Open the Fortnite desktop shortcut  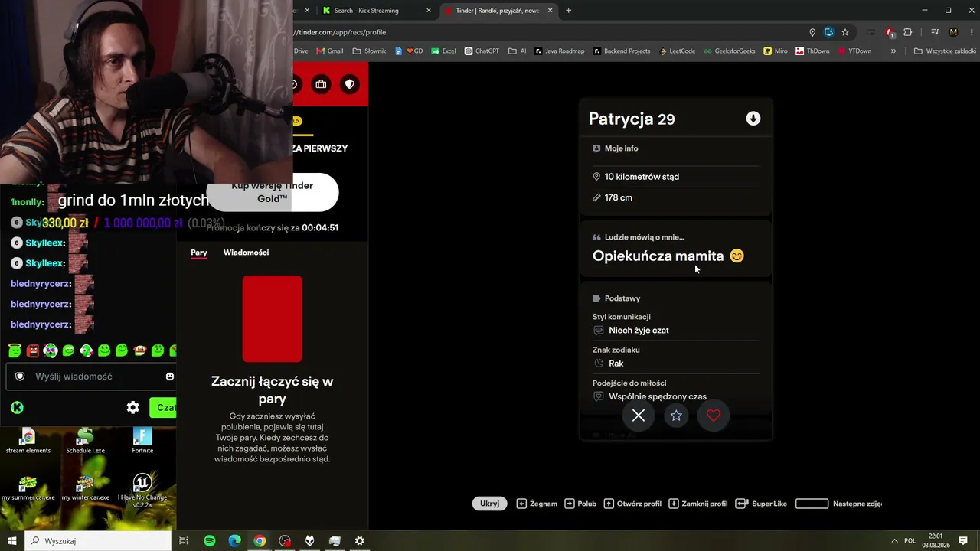coord(142,442)
